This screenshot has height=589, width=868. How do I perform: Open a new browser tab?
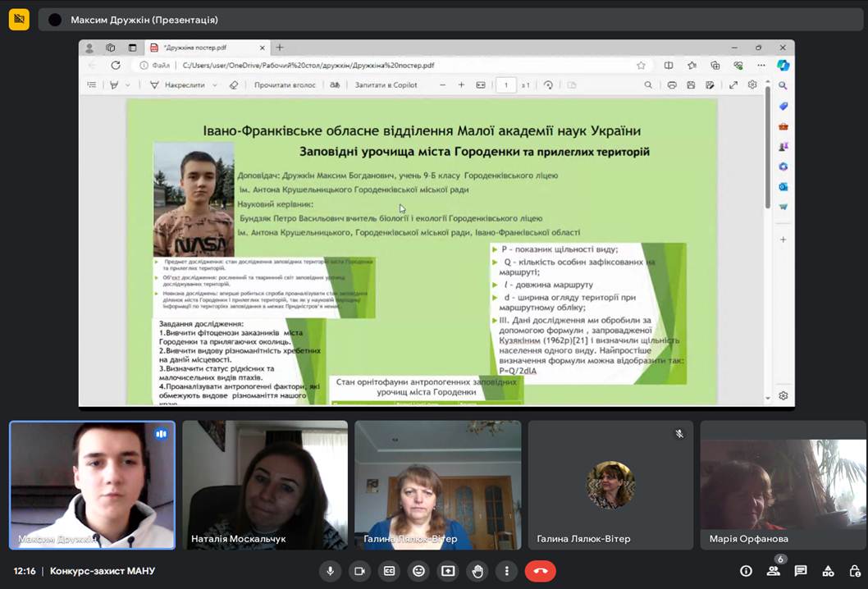[279, 48]
